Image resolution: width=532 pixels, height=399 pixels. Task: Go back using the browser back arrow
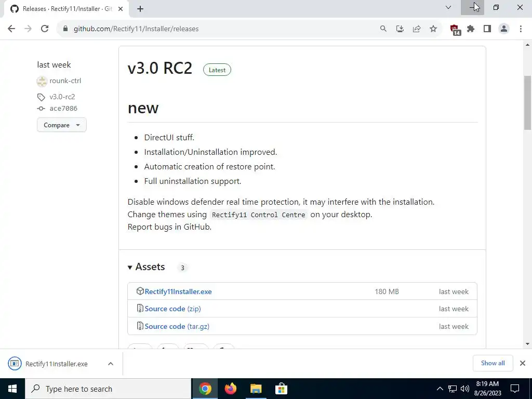[x=11, y=29]
